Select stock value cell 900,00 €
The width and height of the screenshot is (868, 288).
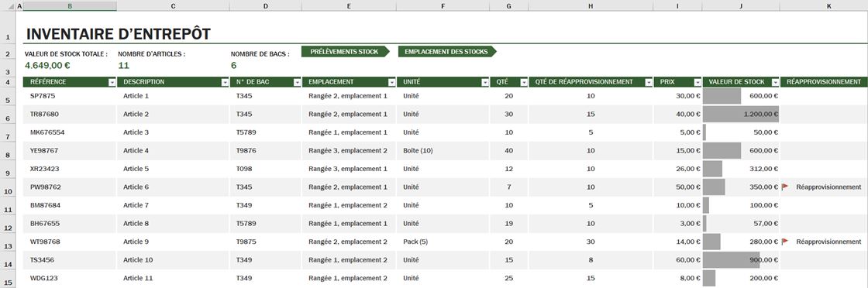point(741,260)
